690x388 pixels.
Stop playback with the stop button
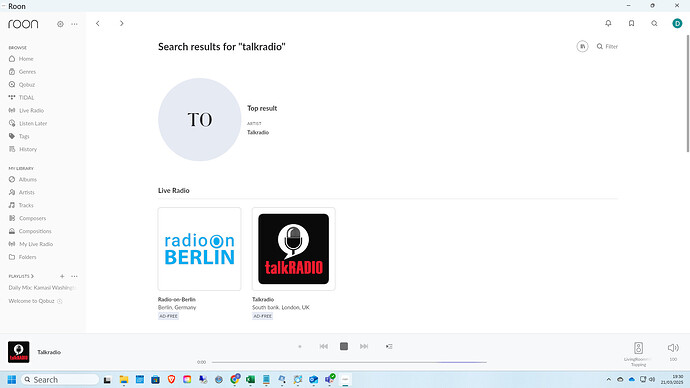click(x=344, y=347)
